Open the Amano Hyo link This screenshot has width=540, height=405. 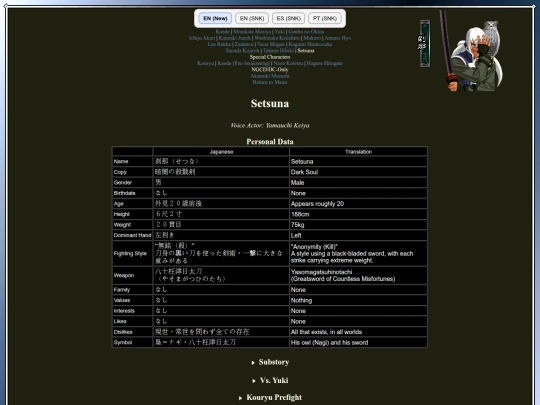click(338, 38)
